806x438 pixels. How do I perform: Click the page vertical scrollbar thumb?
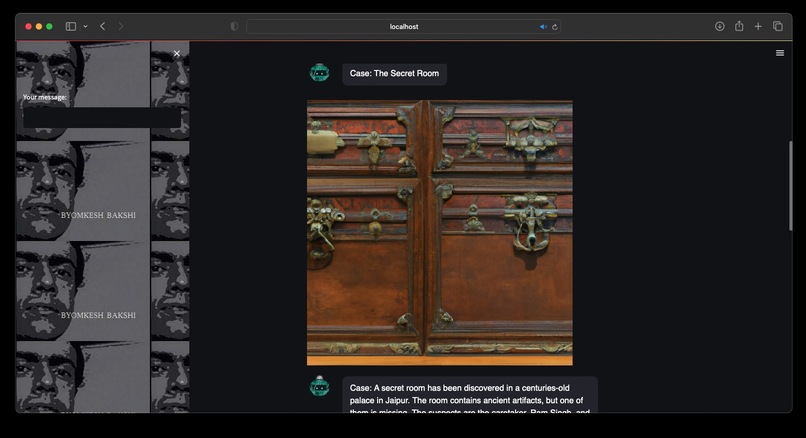pyautogui.click(x=791, y=186)
